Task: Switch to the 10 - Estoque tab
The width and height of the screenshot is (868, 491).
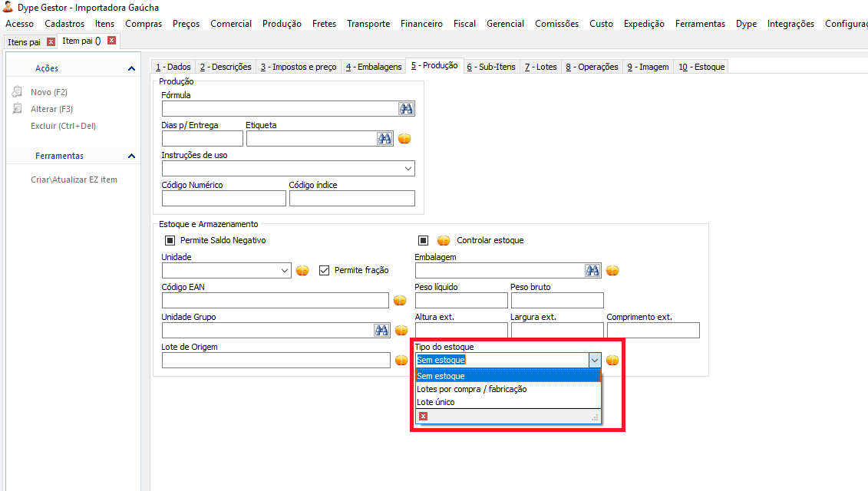Action: pyautogui.click(x=701, y=67)
